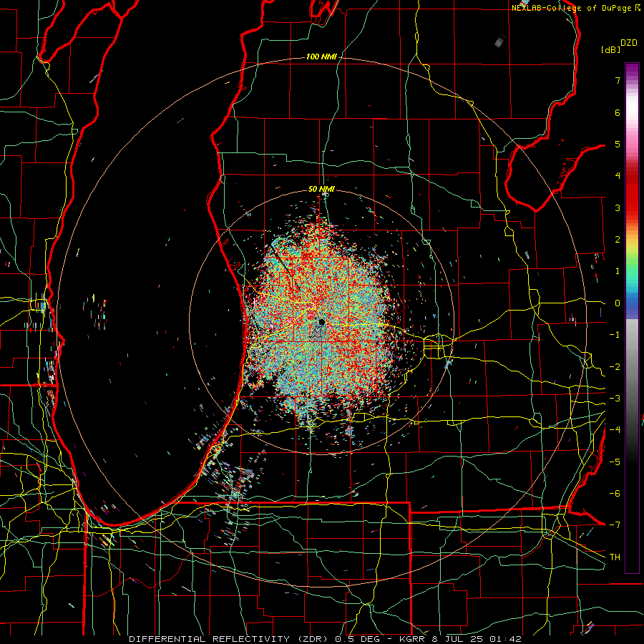Click the -4 value on the color scale
The height and width of the screenshot is (644, 644).
pos(615,429)
